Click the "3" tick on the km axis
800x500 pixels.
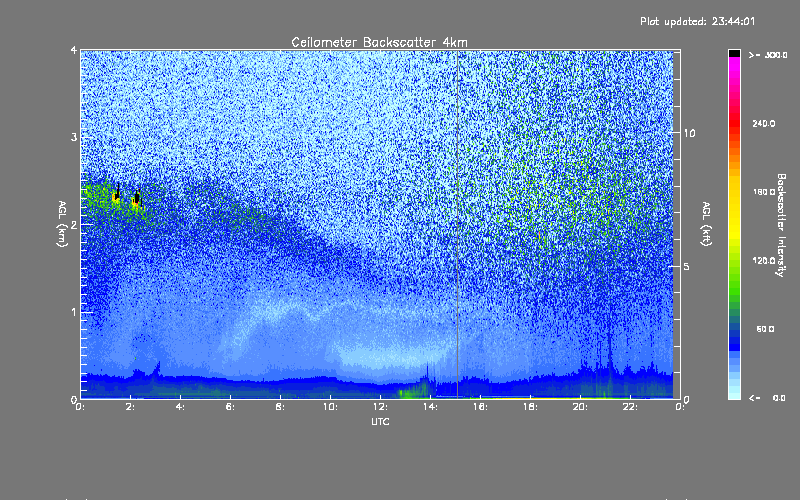[x=74, y=137]
